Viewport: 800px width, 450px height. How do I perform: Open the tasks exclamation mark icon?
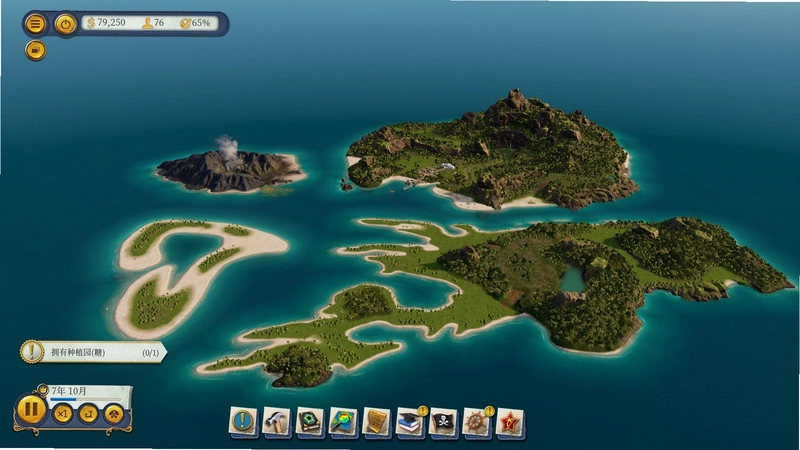tap(242, 422)
